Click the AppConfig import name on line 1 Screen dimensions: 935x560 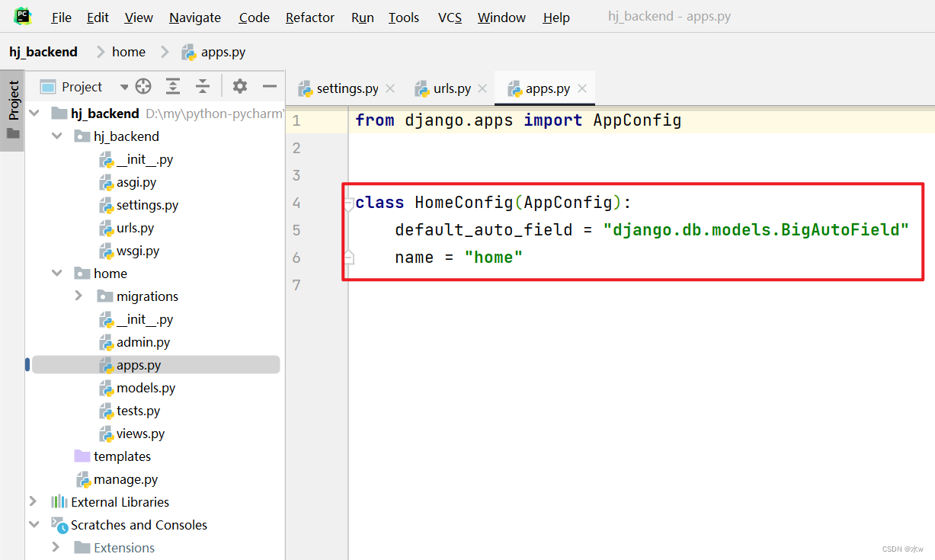coord(637,120)
